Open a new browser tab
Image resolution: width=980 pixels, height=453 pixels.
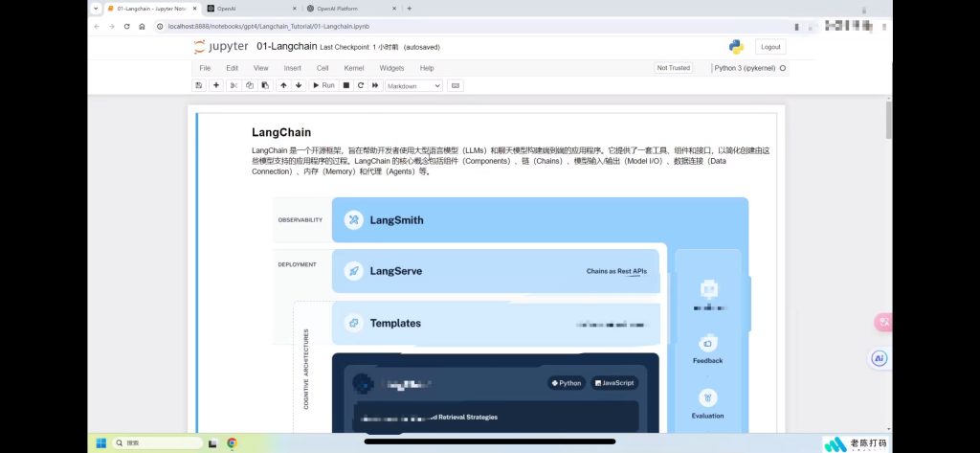coord(410,9)
